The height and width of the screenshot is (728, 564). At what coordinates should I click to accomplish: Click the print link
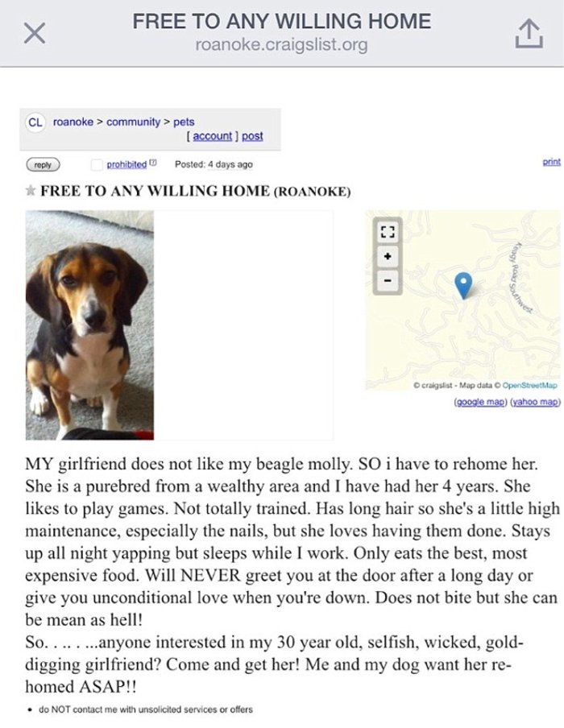click(x=551, y=162)
